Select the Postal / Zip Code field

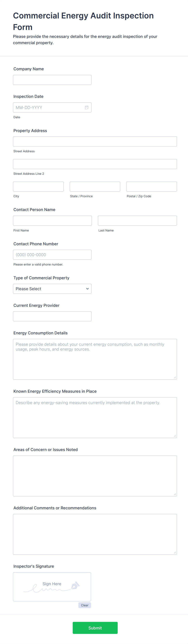pos(151,187)
